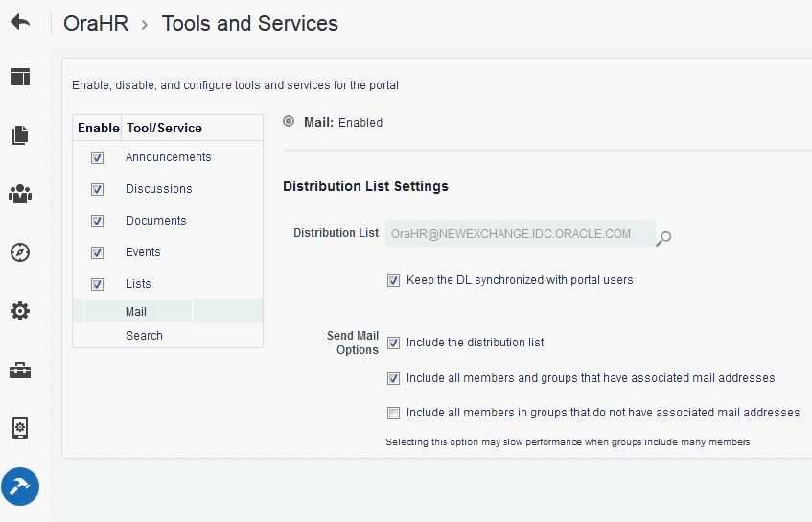The image size is (812, 522).
Task: Open the members group sidebar icon
Action: pyautogui.click(x=20, y=194)
